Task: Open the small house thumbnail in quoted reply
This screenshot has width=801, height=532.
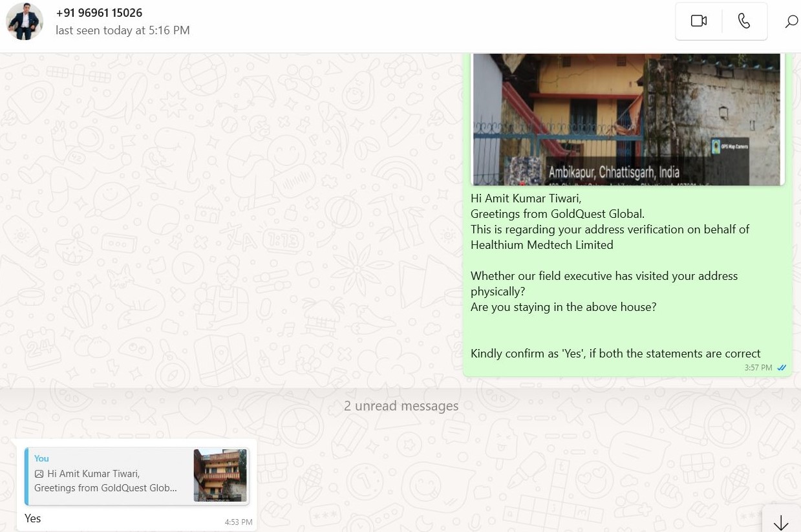Action: [x=220, y=475]
